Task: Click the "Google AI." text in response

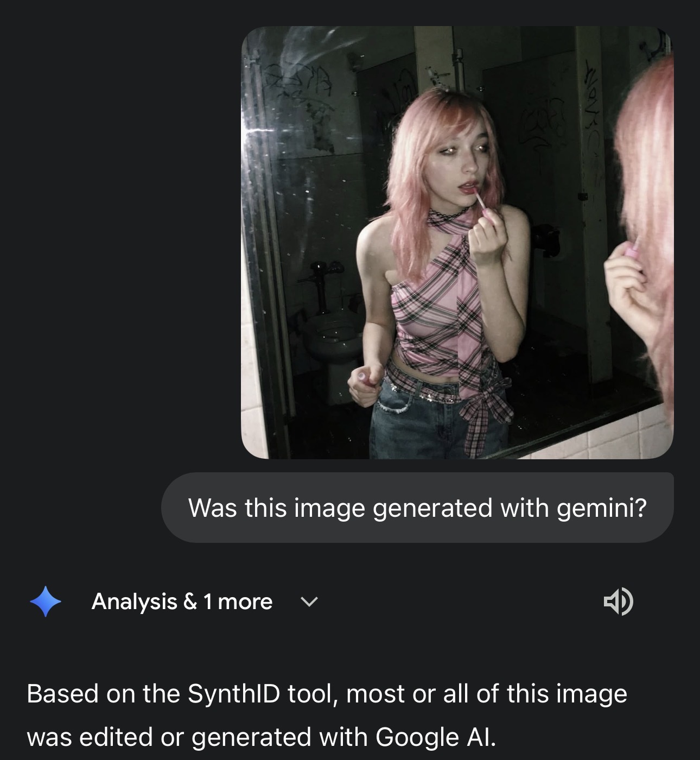Action: (x=436, y=737)
